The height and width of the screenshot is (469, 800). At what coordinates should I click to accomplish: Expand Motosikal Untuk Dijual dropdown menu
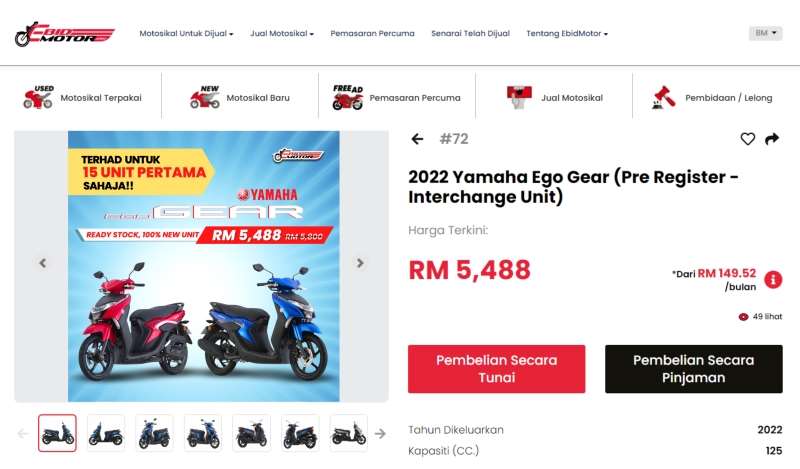(x=186, y=34)
